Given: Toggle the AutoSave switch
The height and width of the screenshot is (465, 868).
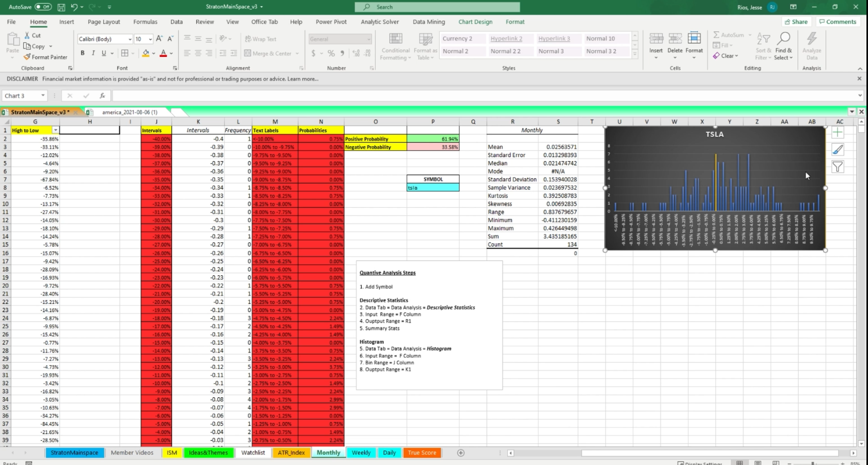Looking at the screenshot, I should pos(43,7).
